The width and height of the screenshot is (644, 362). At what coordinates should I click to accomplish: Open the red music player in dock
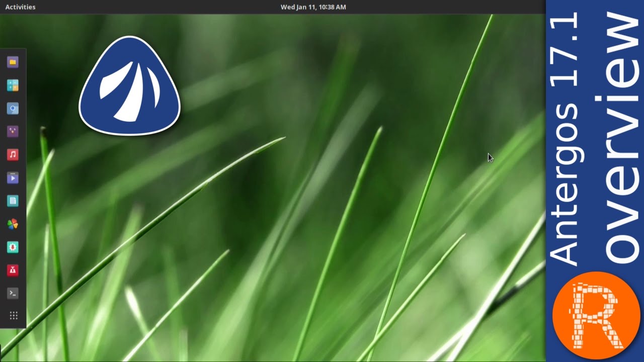[13, 155]
